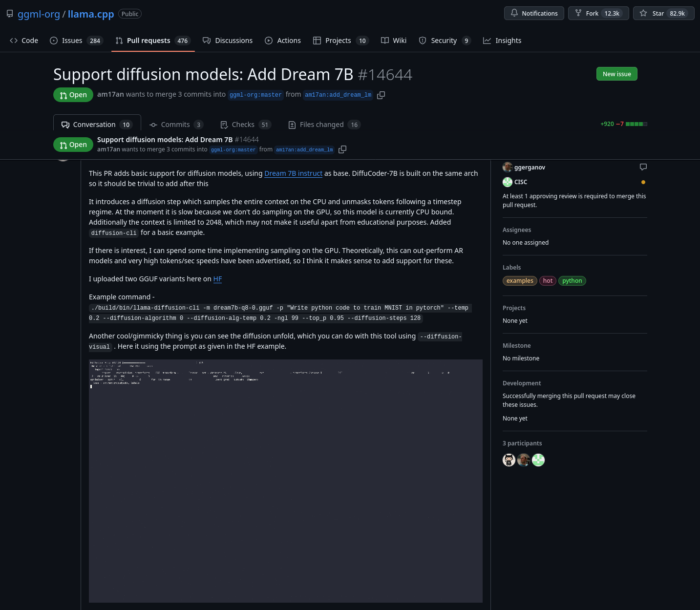Open am17an:add_dream_lm link in sticky header
Image resolution: width=700 pixels, height=610 pixels.
click(x=305, y=149)
